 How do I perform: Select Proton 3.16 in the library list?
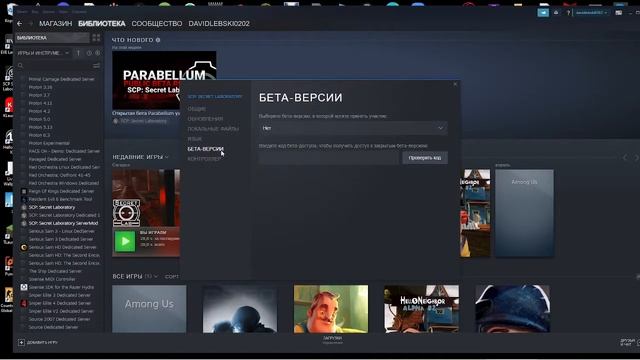click(40, 87)
